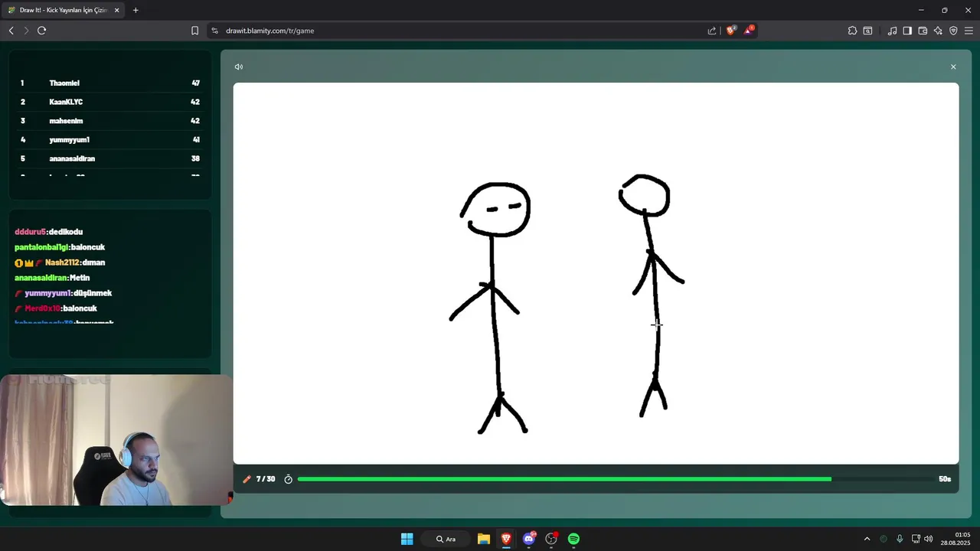This screenshot has height=551, width=980.
Task: Click chat message Nash2112: dırnan
Action: pos(60,262)
